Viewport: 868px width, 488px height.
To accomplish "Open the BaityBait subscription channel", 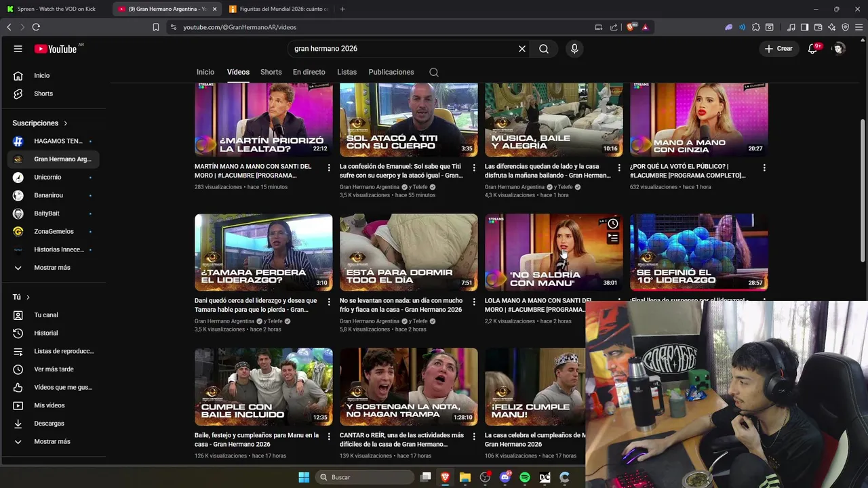I will point(54,213).
